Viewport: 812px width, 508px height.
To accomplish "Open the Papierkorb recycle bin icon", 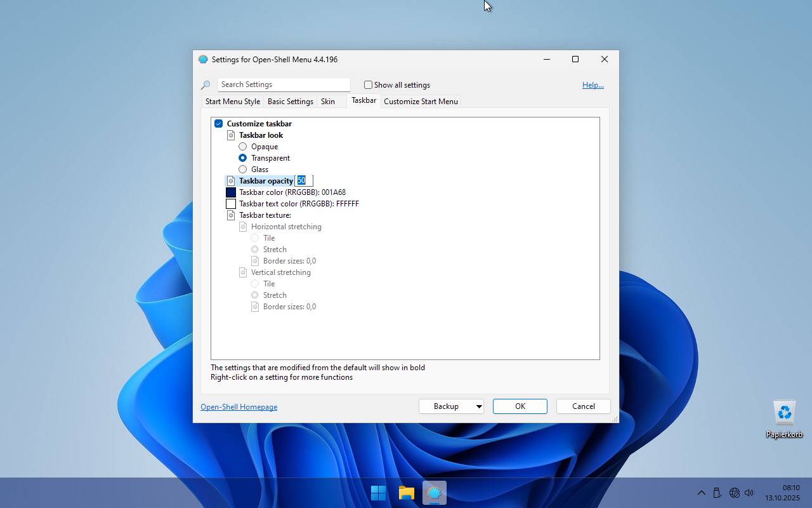I will 785,419.
